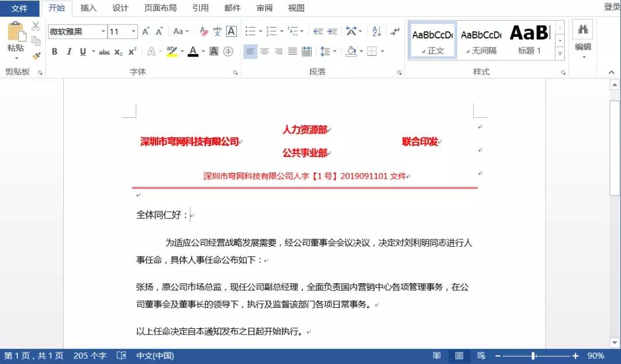This screenshot has height=364, width=621.
Task: Open the line spacing dropdown
Action: pyautogui.click(x=328, y=51)
